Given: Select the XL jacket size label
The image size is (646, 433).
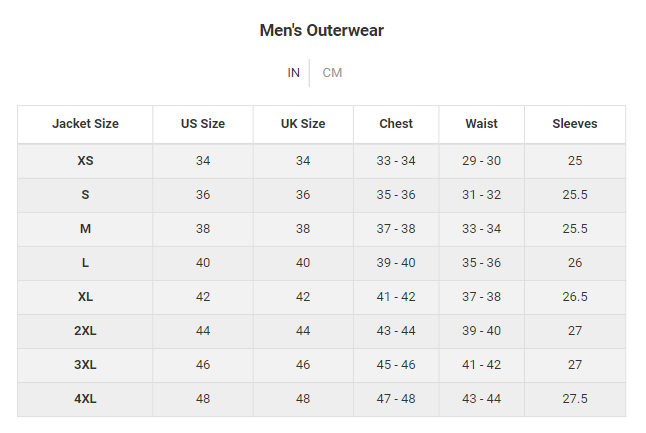Looking at the screenshot, I should [85, 297].
